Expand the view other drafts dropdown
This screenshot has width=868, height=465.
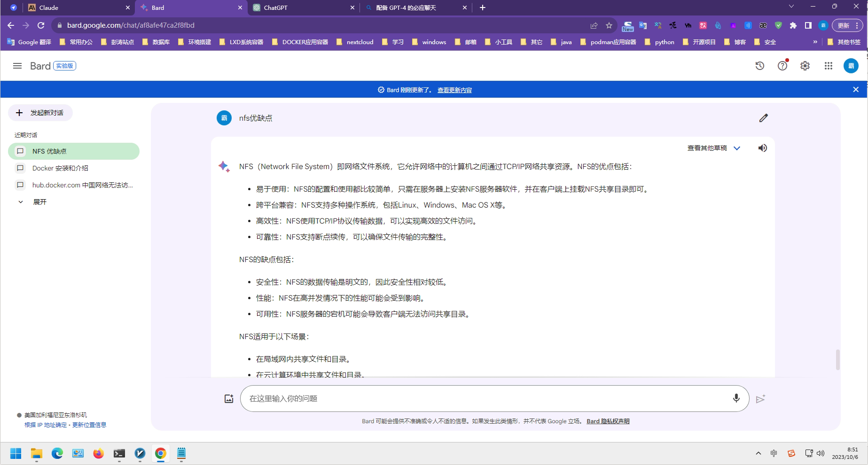tap(714, 148)
